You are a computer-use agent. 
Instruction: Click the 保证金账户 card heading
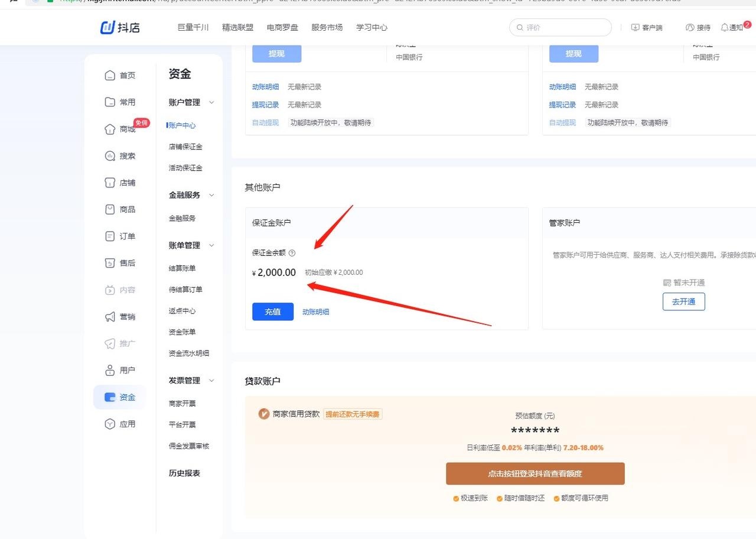pyautogui.click(x=272, y=223)
